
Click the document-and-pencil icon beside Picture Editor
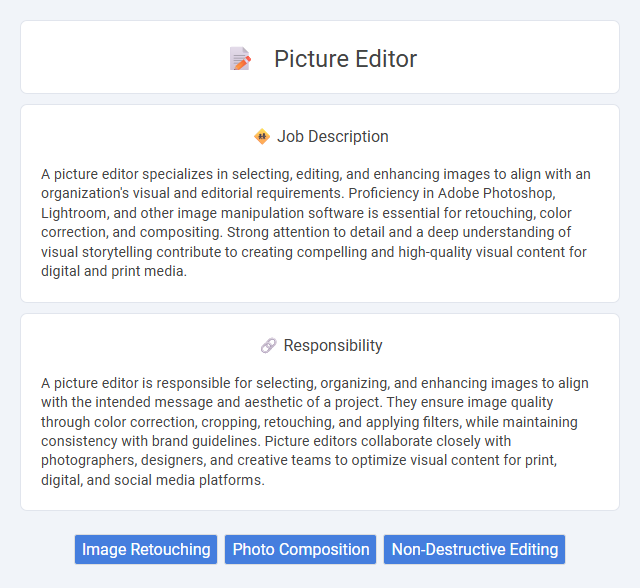pyautogui.click(x=240, y=59)
